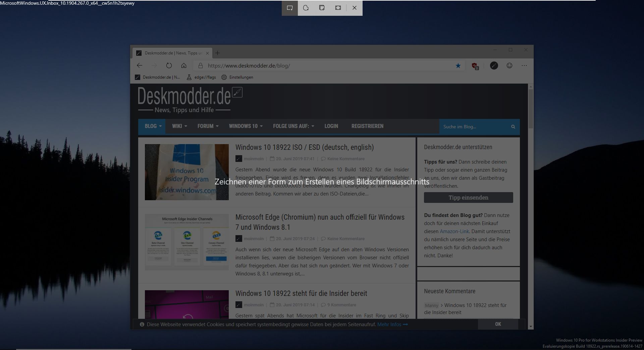The width and height of the screenshot is (644, 350).
Task: Select window snip mode
Action: click(322, 8)
